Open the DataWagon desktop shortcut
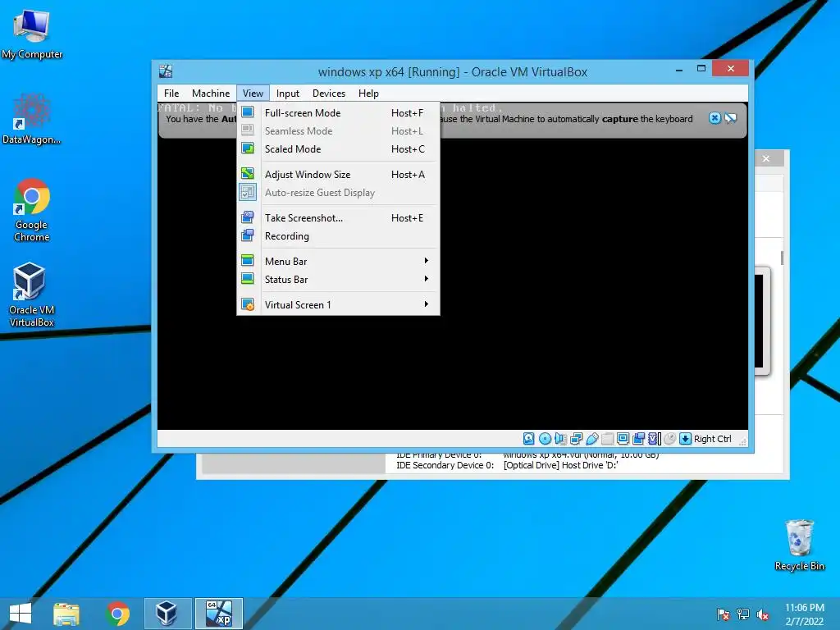Image resolution: width=840 pixels, height=630 pixels. (32, 119)
